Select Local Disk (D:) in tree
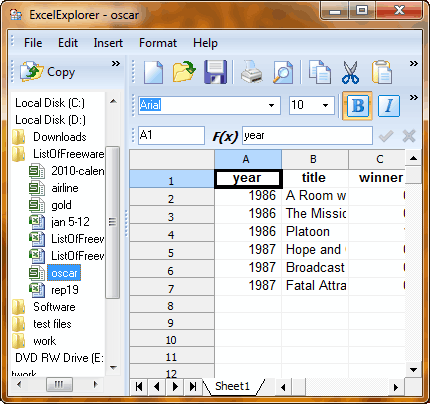The image size is (430, 404). pos(51,120)
